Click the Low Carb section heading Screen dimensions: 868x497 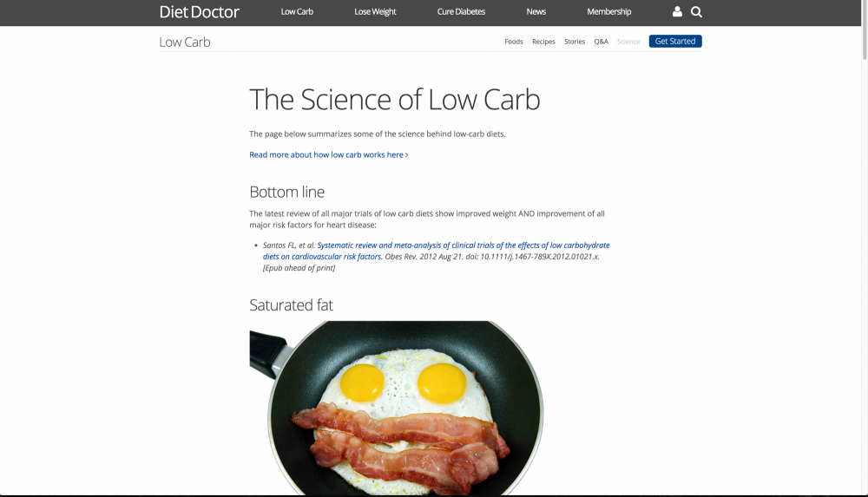[185, 42]
